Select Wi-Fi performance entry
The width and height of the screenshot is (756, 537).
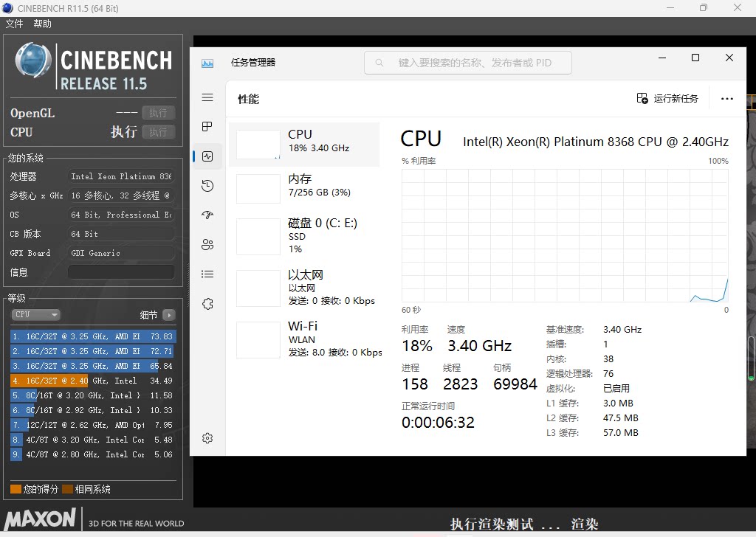pyautogui.click(x=304, y=339)
